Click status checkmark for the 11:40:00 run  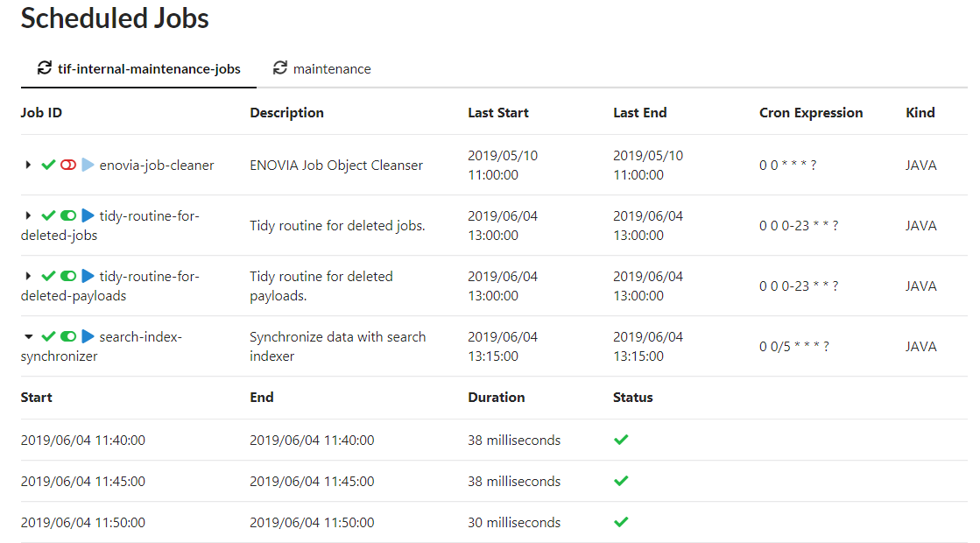(621, 440)
